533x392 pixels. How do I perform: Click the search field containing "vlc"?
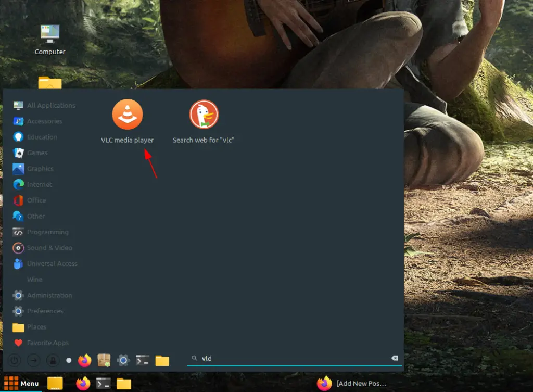pos(295,358)
